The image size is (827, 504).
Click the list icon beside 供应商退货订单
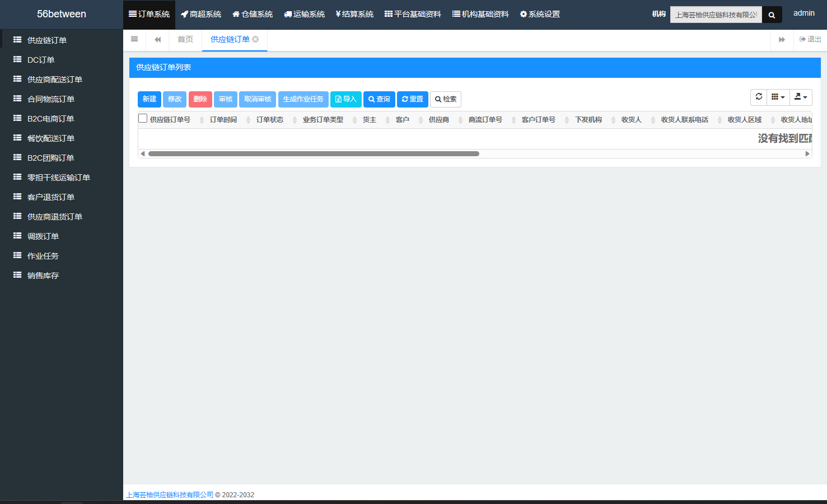pos(17,216)
